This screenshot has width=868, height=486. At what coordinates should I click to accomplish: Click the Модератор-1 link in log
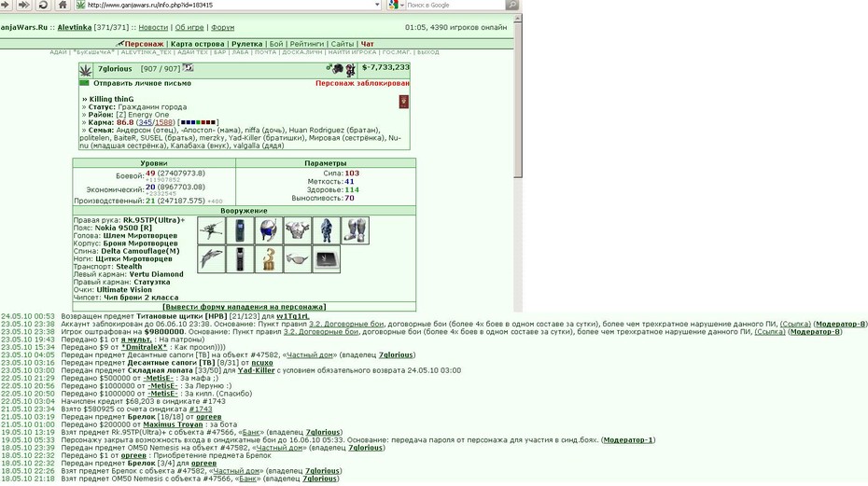628,440
